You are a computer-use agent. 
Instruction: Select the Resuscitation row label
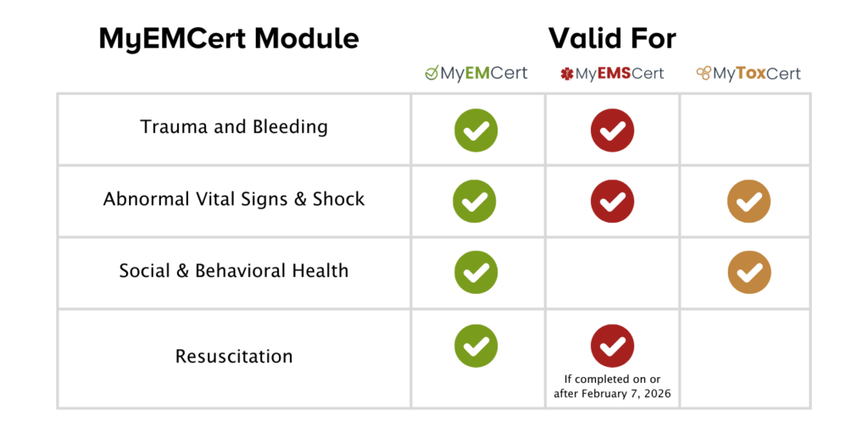(234, 357)
